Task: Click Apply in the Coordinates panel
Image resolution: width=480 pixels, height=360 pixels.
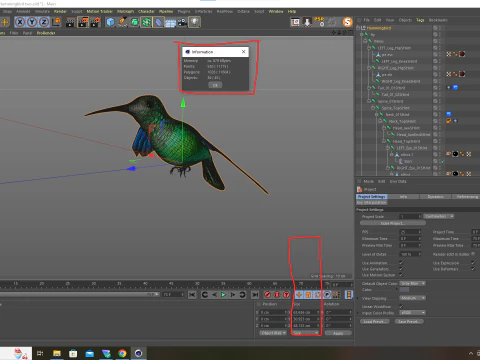Action: (338, 333)
